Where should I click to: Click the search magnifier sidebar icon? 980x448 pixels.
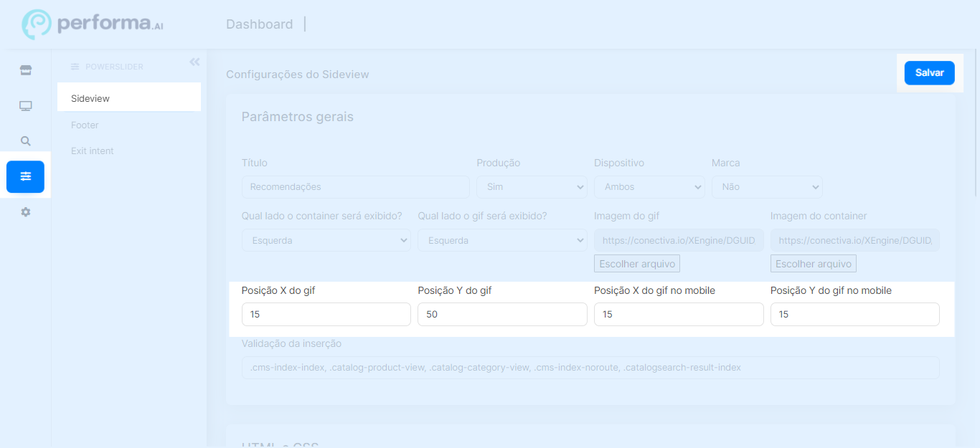(26, 141)
